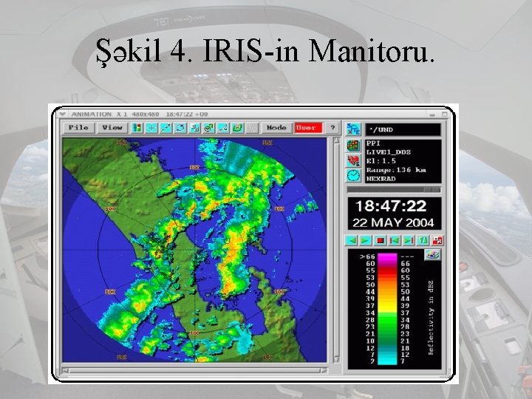Image resolution: width=532 pixels, height=399 pixels.
Task: Maximize the ANIMATION window
Action: [x=445, y=115]
